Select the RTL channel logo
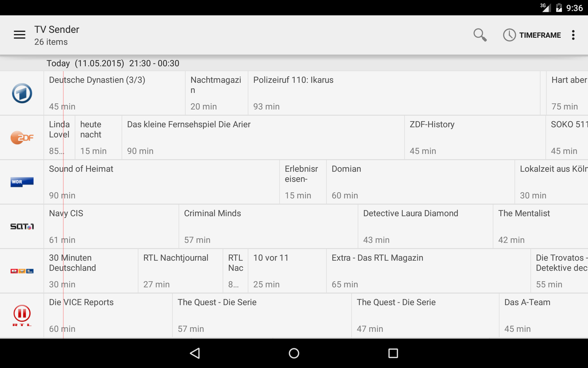 [x=22, y=271]
